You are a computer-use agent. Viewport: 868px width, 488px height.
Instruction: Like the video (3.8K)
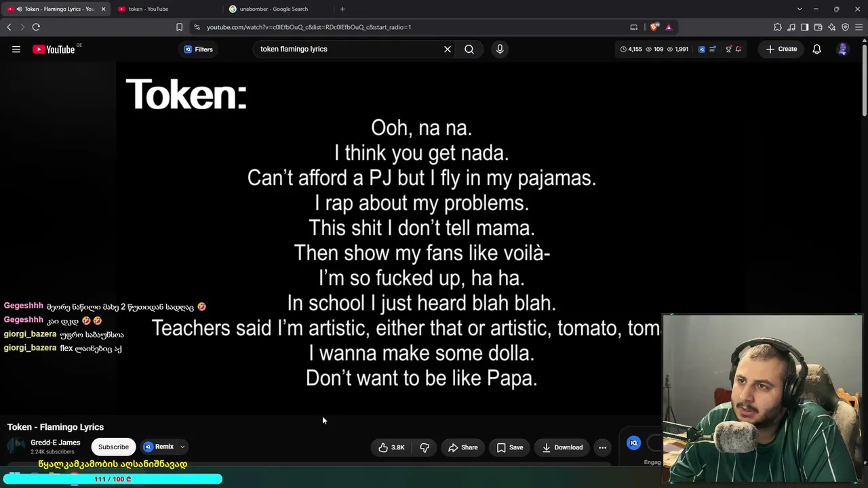[x=392, y=447]
